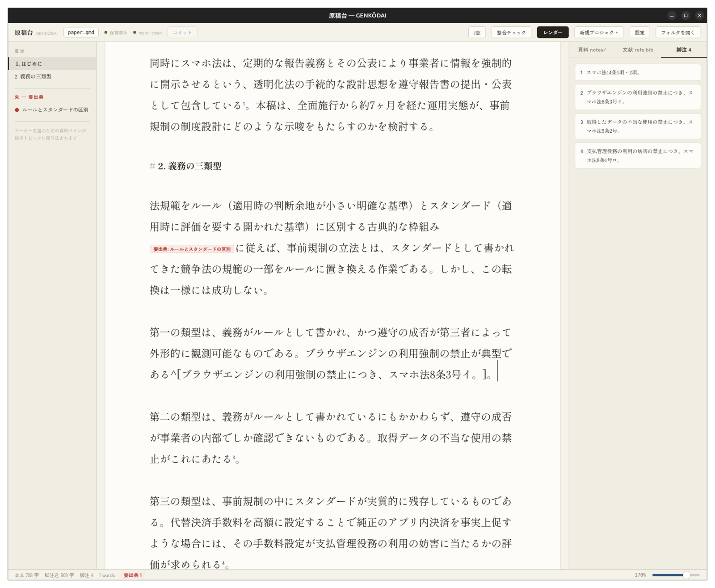Click the 新規プロジェクト button
The image size is (715, 588).
click(599, 33)
